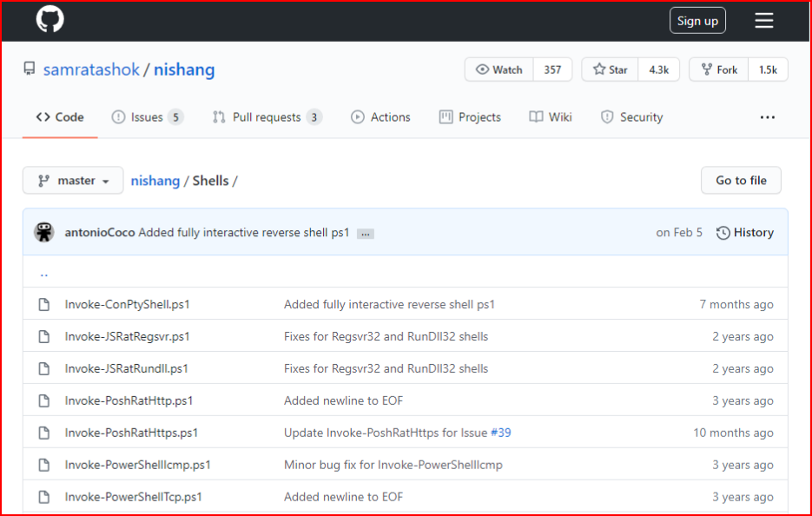Image resolution: width=812 pixels, height=516 pixels.
Task: Click the repository book icon beside samratashok
Action: [30, 69]
